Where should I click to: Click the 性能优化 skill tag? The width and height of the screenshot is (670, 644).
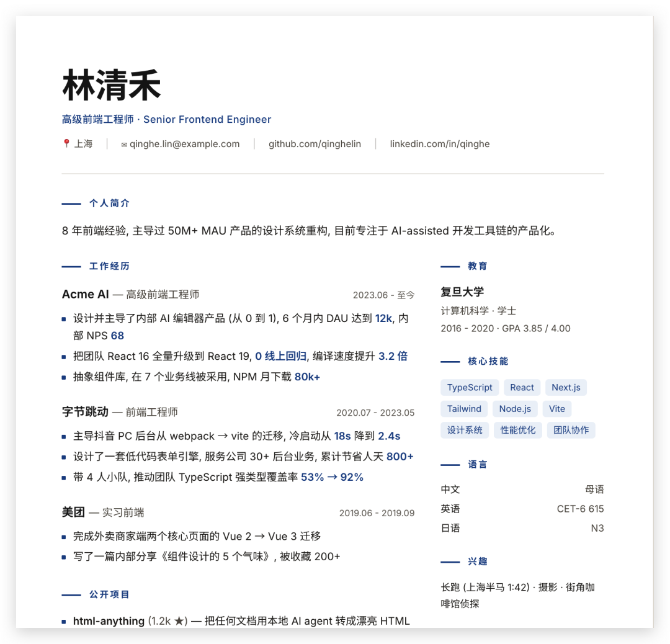click(517, 431)
